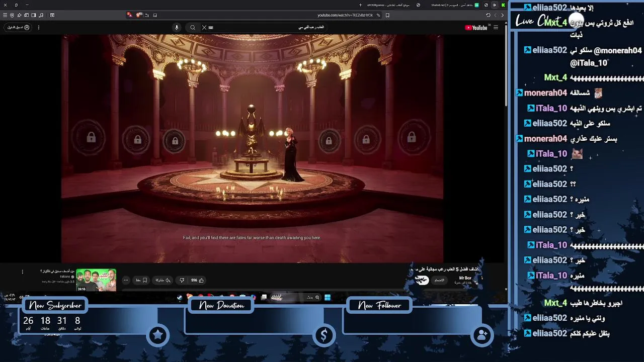Viewport: 644px width, 362px height.
Task: Click chat username Mxt_4 at bottom
Action: [555, 303]
